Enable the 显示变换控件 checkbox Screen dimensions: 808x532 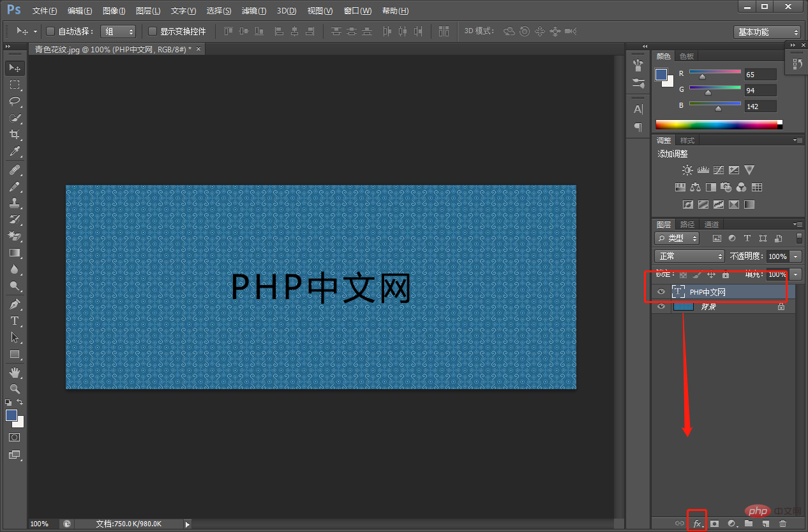pyautogui.click(x=153, y=31)
